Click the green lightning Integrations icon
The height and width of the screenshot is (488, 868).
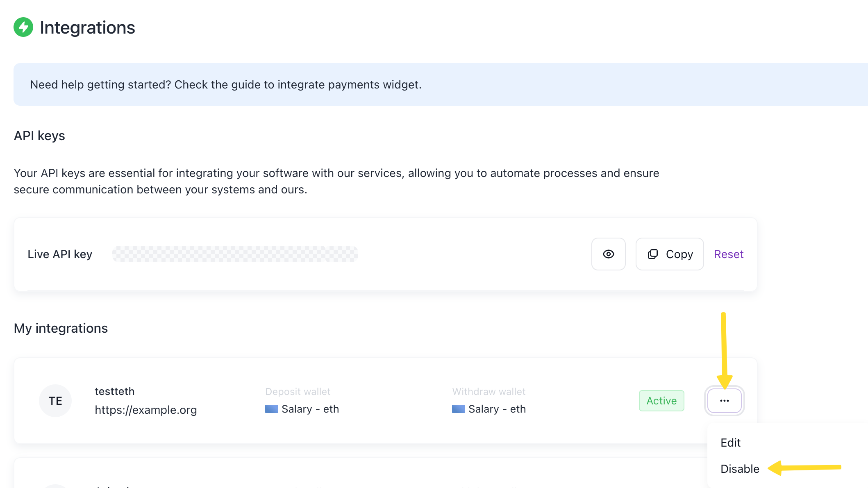click(23, 27)
